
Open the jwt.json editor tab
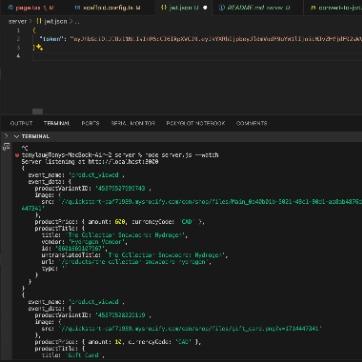[182, 7]
